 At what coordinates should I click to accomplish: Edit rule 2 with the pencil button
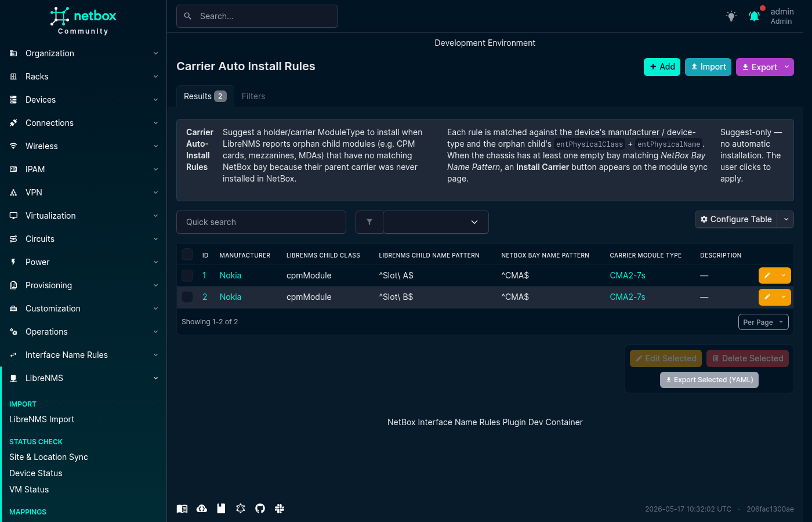coord(767,297)
